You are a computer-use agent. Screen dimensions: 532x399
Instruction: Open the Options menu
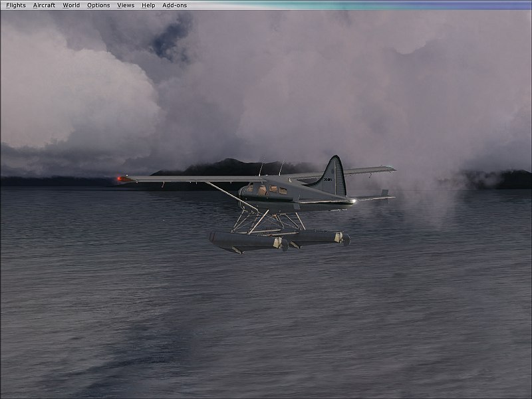(x=98, y=5)
